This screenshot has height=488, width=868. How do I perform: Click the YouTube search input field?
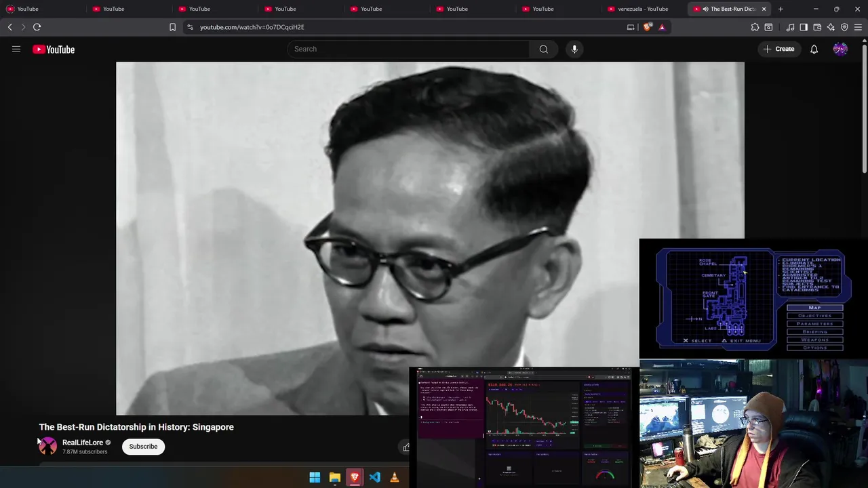[408, 49]
